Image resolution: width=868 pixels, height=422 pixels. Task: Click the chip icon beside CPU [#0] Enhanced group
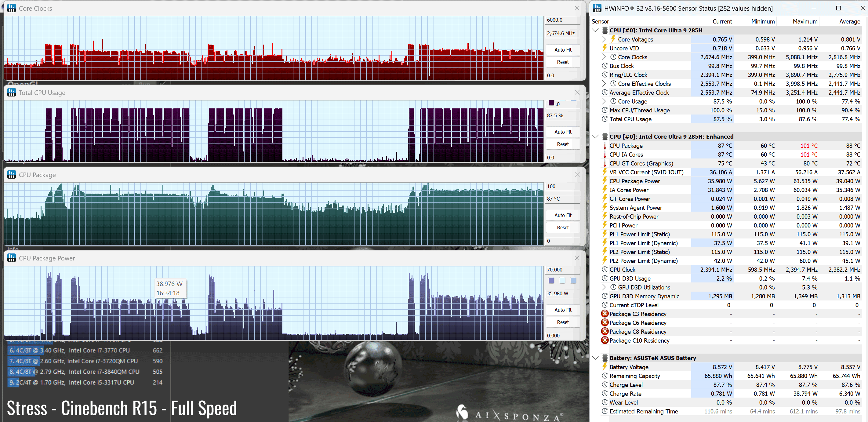[x=605, y=136]
